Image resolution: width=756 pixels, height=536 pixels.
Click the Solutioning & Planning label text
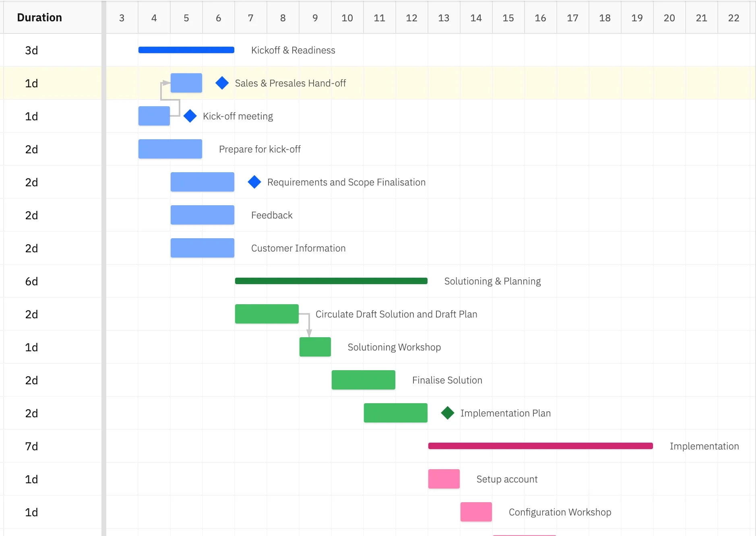click(492, 281)
